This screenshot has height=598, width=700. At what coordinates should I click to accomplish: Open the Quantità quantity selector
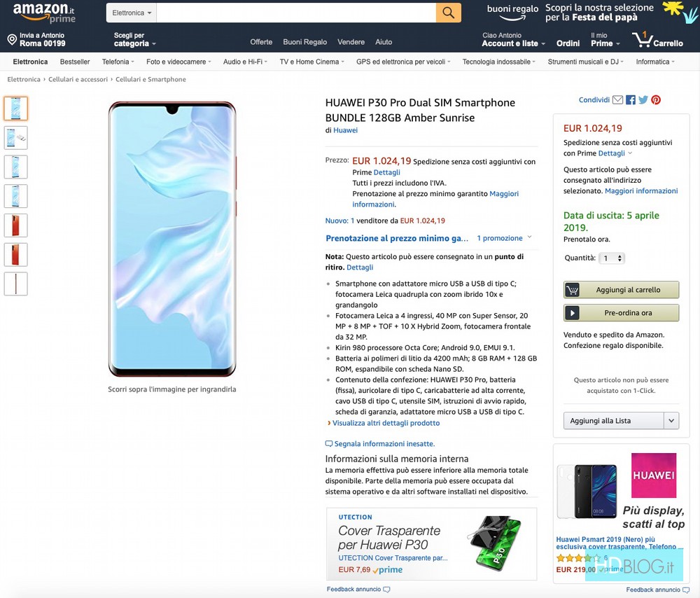(x=612, y=258)
